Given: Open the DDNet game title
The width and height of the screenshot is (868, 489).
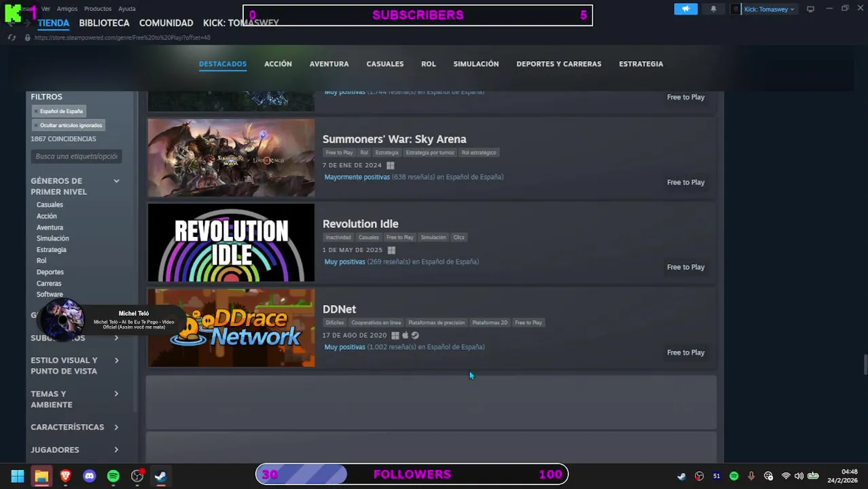Looking at the screenshot, I should (x=340, y=309).
